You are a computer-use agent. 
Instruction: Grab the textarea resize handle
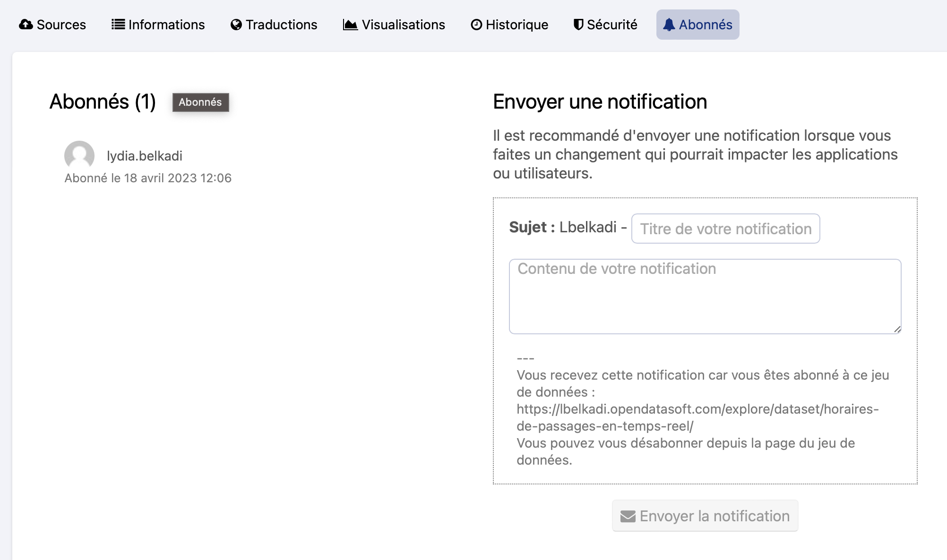[897, 330]
